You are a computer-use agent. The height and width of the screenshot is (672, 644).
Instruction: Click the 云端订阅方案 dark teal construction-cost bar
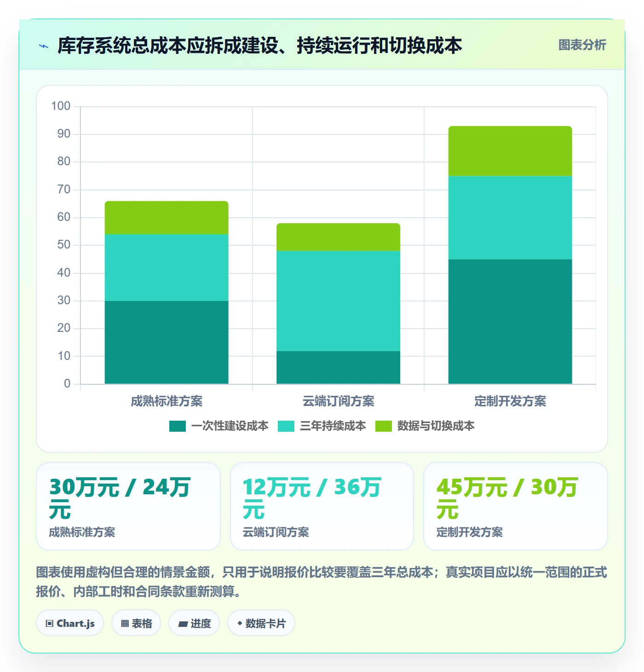(x=338, y=367)
